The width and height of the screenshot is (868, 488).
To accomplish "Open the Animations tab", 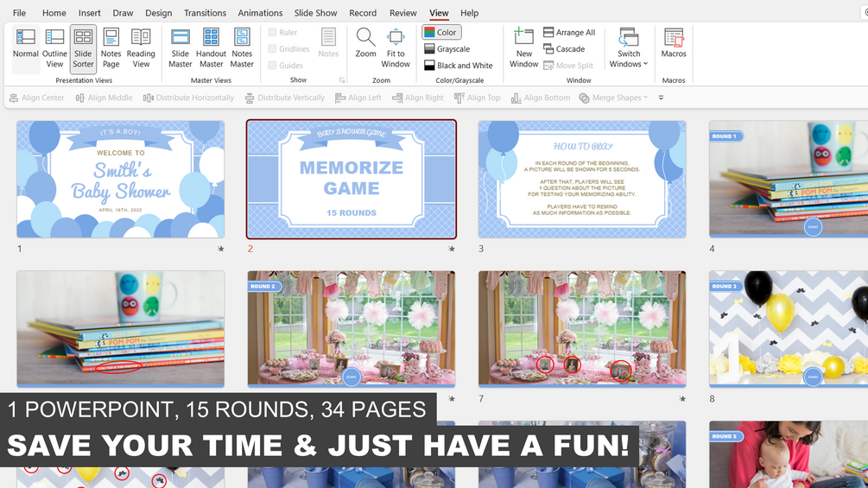I will (260, 13).
